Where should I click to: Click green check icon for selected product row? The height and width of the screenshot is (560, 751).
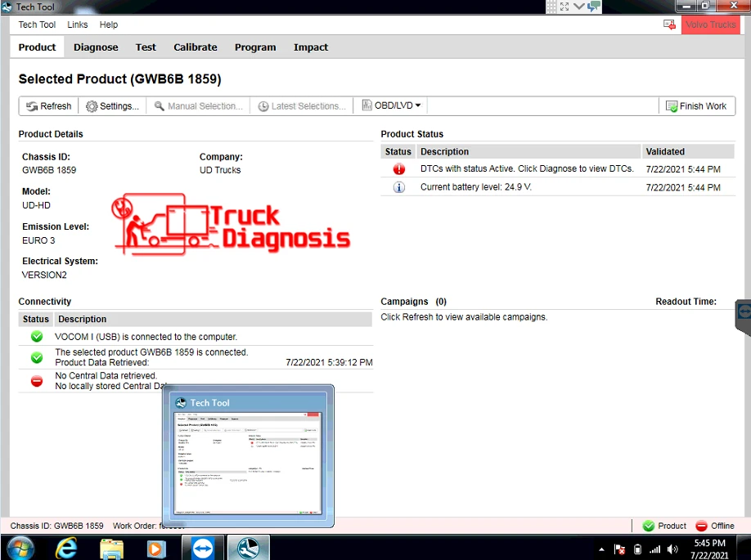tap(37, 357)
